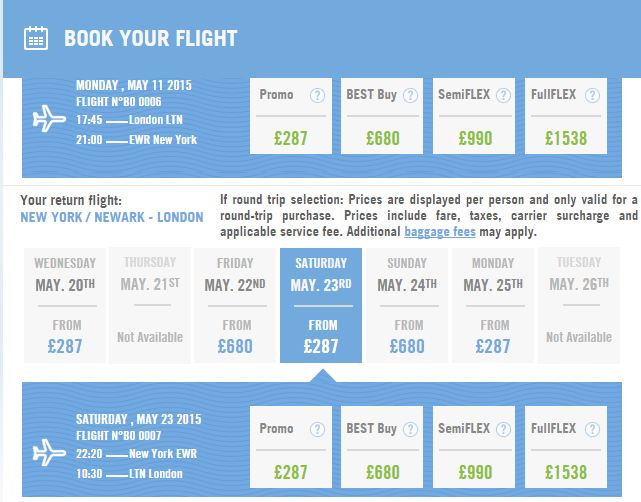Click the selected Saturday May 23rd date tab
The width and height of the screenshot is (641, 502).
pos(321,305)
